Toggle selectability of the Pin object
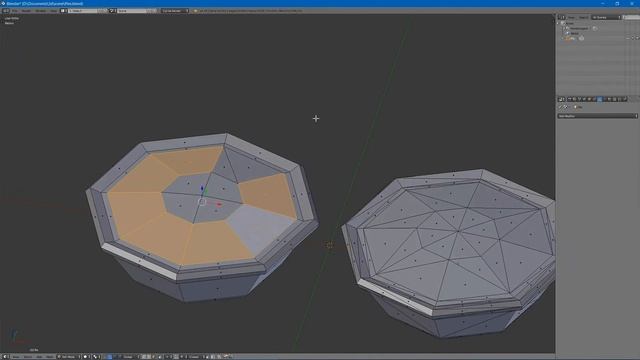 tap(633, 38)
